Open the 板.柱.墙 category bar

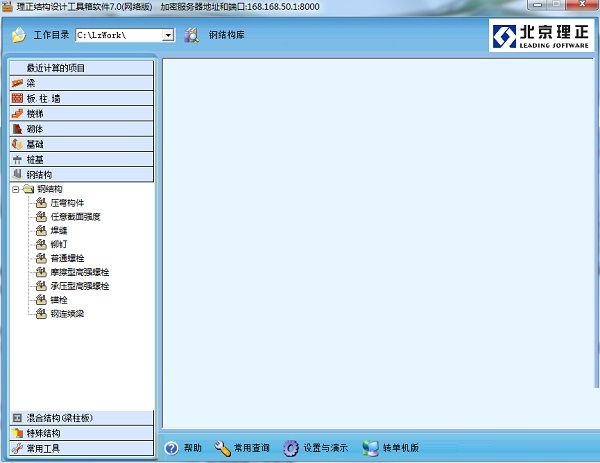tap(82, 98)
